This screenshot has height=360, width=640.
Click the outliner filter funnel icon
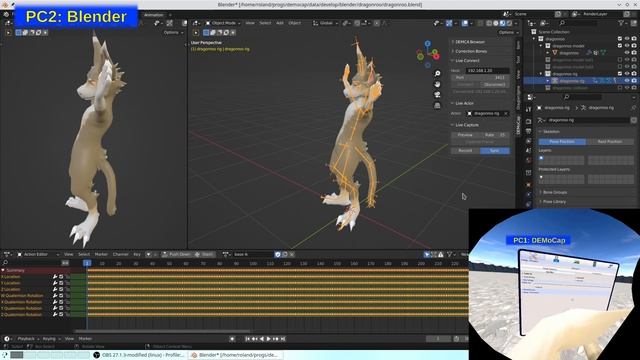[x=621, y=23]
